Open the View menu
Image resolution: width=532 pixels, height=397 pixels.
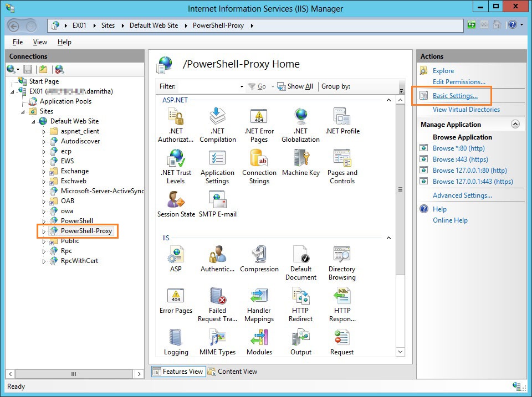40,42
